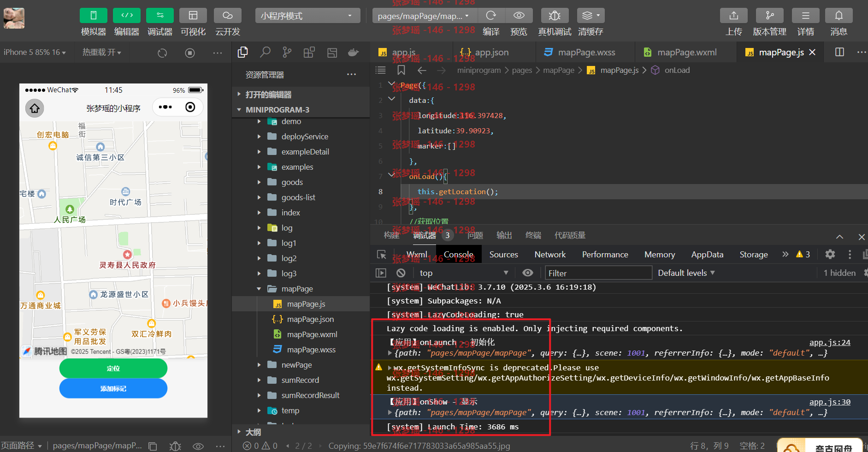Toggle the bookmark icon in editor toolbar
This screenshot has width=868, height=452.
401,70
